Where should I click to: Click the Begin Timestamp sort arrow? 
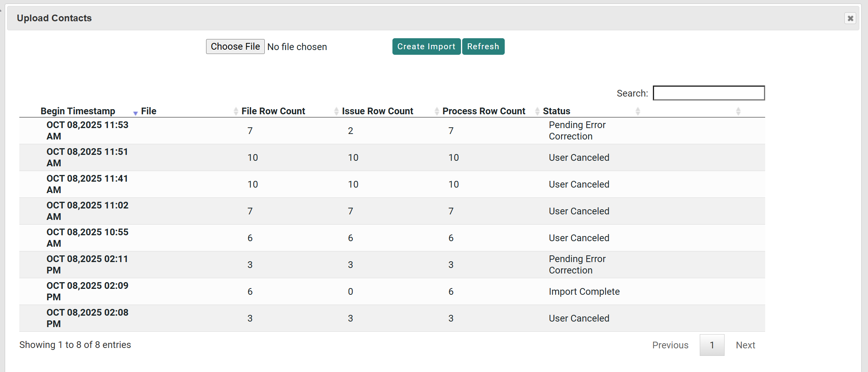point(135,112)
